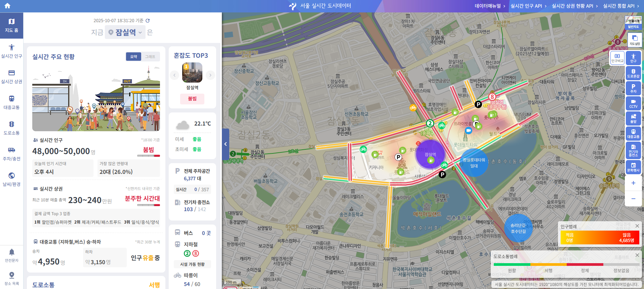This screenshot has height=289, width=644.
Task: Toggle 인구 map layer button
Action: point(633,58)
